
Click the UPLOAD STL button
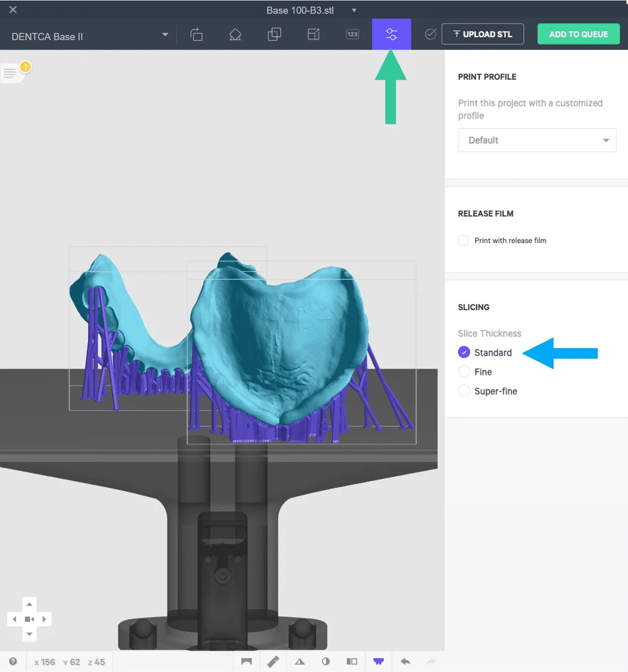[483, 34]
